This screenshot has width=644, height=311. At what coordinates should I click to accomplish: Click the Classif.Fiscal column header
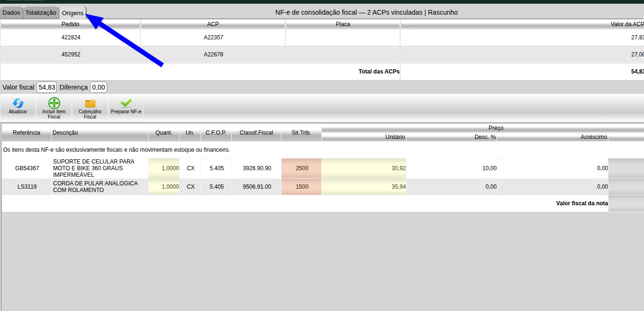256,133
